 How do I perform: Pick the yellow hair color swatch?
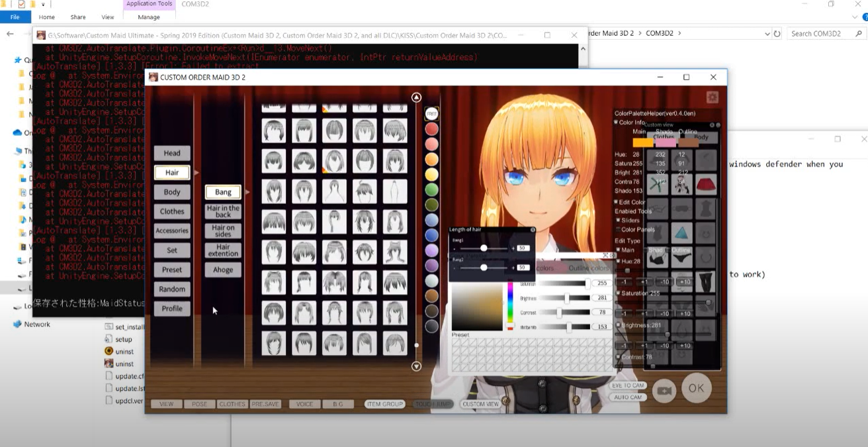(431, 174)
